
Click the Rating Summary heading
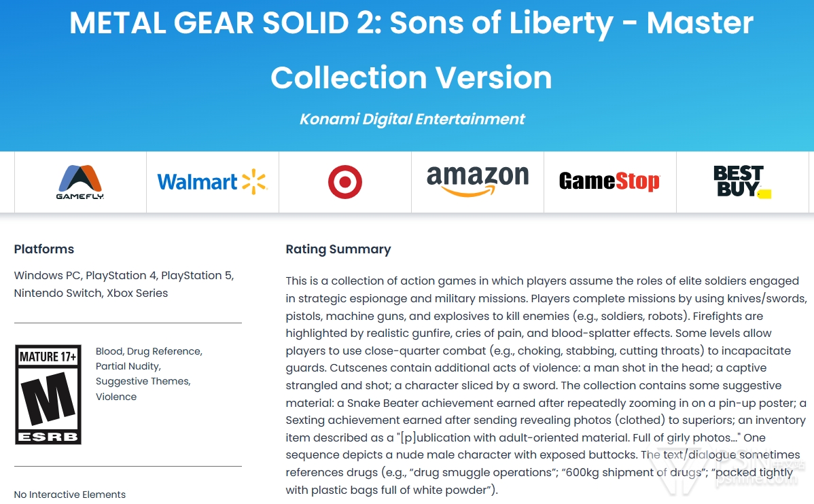[338, 249]
